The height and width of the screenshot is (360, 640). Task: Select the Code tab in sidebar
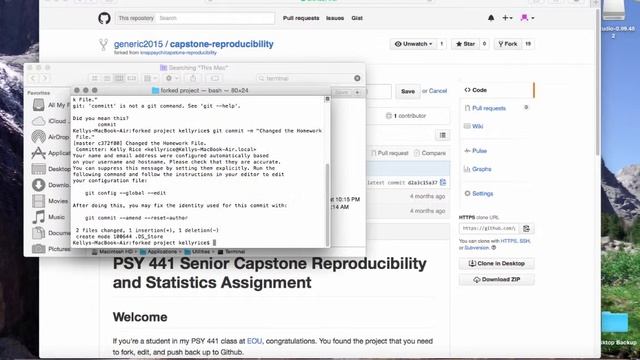pos(497,90)
